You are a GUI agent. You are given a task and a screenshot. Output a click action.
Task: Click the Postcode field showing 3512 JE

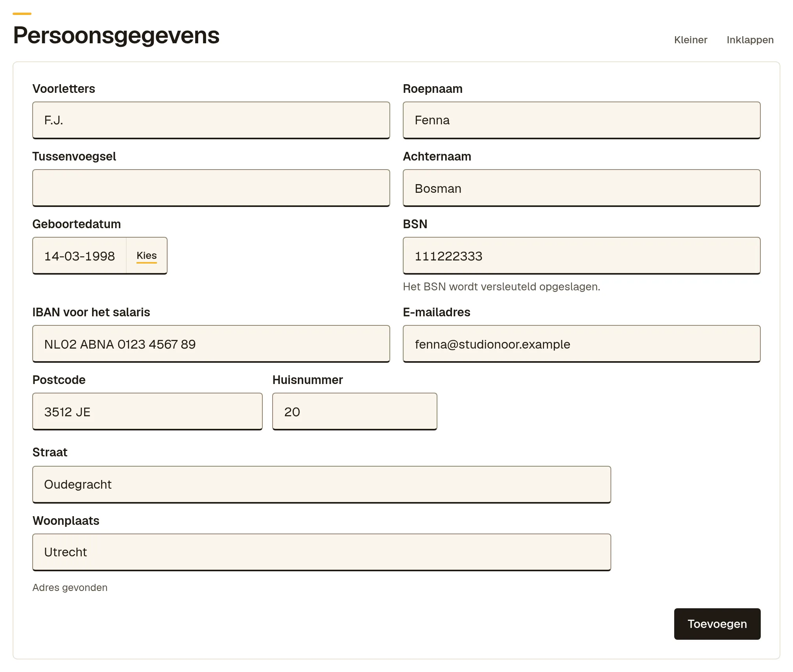(x=148, y=412)
